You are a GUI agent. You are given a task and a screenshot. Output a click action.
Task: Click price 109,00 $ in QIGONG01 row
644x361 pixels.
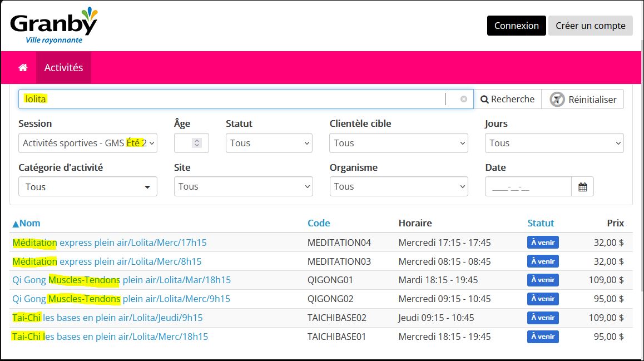pos(606,280)
